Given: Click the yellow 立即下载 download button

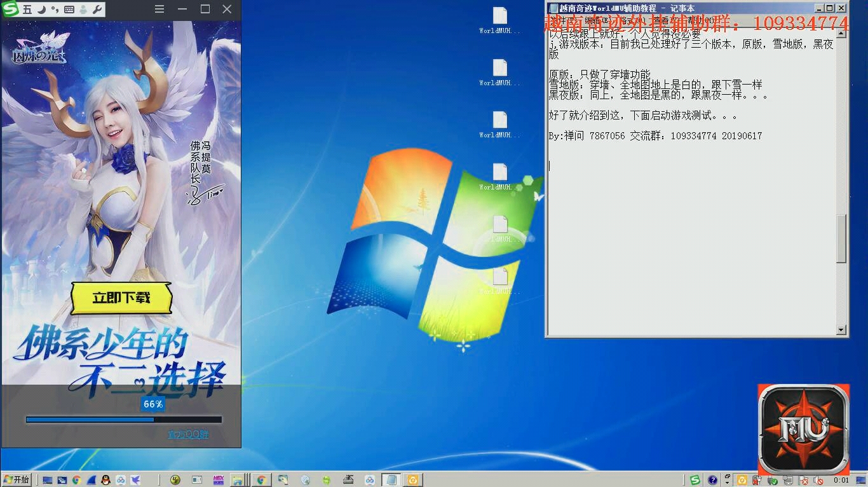Looking at the screenshot, I should click(x=121, y=298).
